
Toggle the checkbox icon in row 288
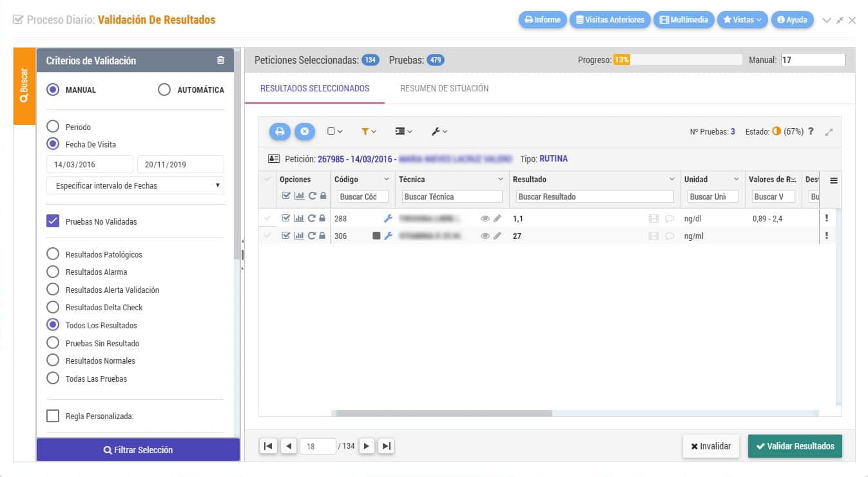(x=286, y=218)
